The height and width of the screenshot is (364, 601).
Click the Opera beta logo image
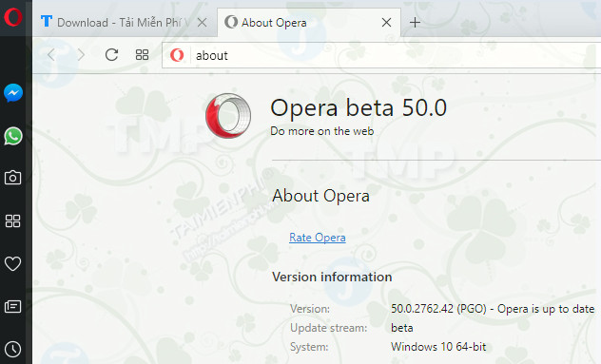pyautogui.click(x=228, y=116)
